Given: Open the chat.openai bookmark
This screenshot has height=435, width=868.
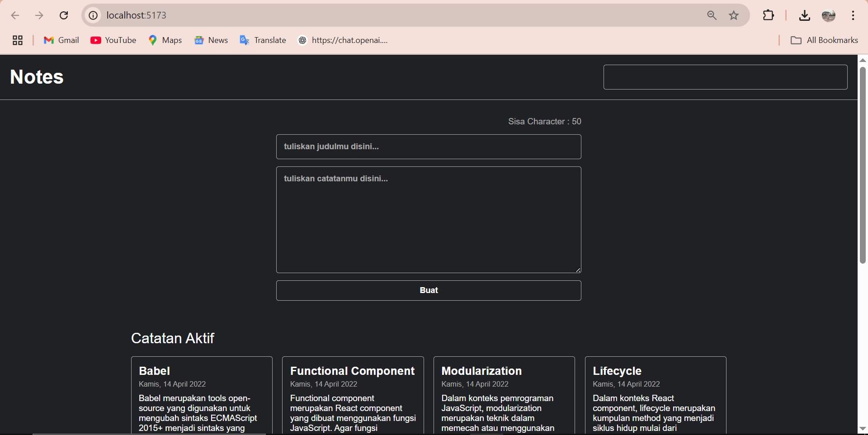Looking at the screenshot, I should (343, 40).
